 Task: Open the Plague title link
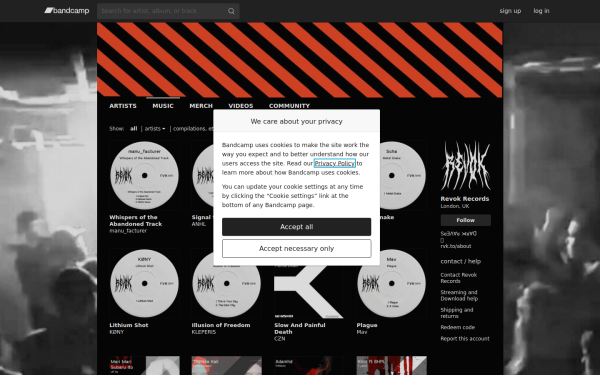367,325
